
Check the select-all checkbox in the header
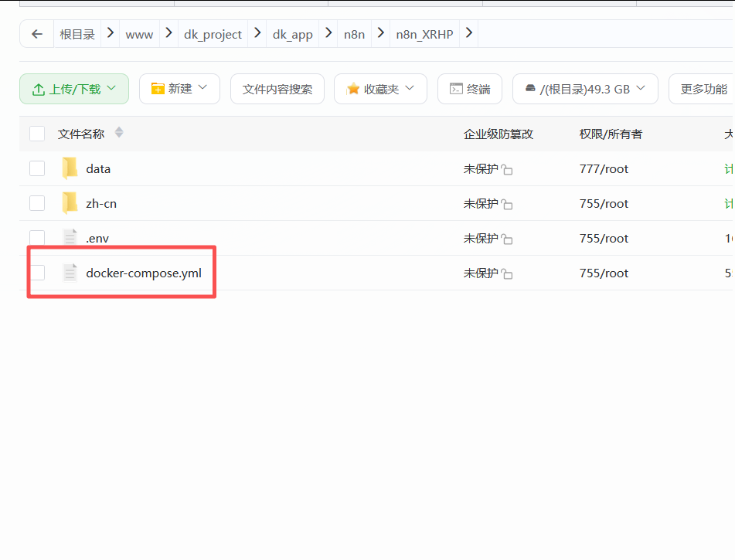tap(37, 133)
